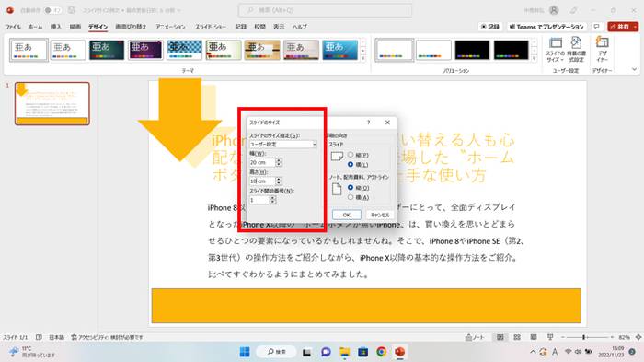Click Present in Teams button
This screenshot has height=362, width=644.
tap(546, 27)
